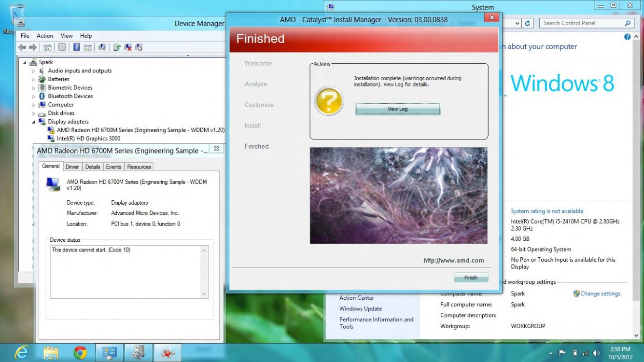Show hidden tray icons arrow
The width and height of the screenshot is (644, 362).
point(551,353)
